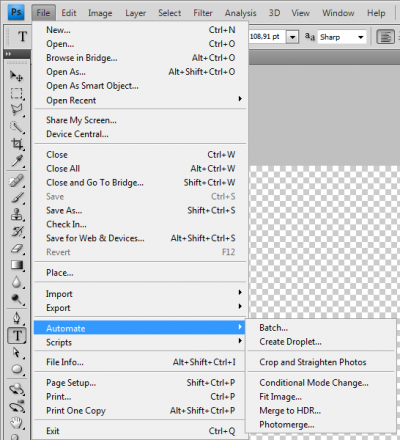Select the History Brush tool
The height and width of the screenshot is (440, 400).
click(16, 231)
